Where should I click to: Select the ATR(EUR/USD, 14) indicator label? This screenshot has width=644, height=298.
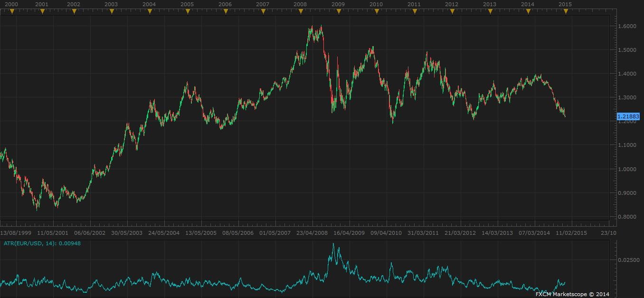point(42,243)
